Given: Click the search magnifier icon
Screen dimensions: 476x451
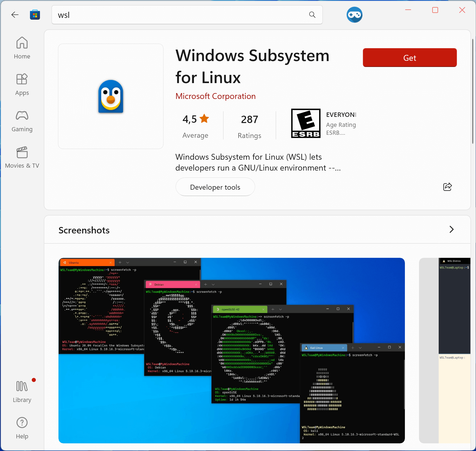Looking at the screenshot, I should click(312, 14).
